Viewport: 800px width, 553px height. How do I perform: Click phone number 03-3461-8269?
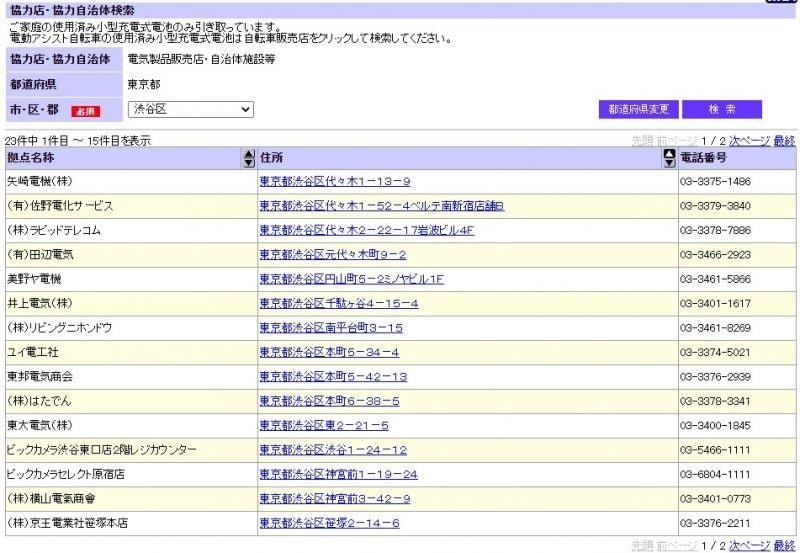[x=715, y=328]
